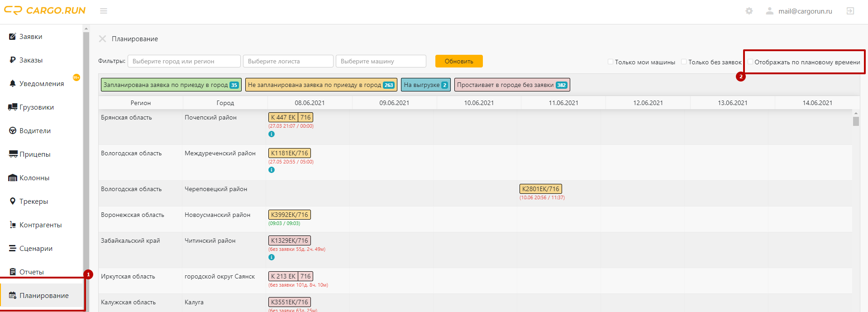The height and width of the screenshot is (312, 868).
Task: Click the ruble icon next to Заказы
Action: tap(13, 60)
